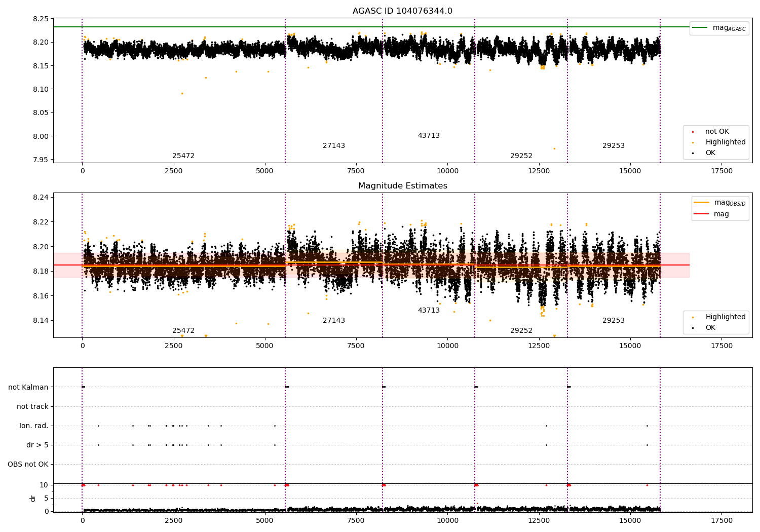This screenshot has width=760, height=532.
Task: Click the 'OBS not OK' row label
Action: [28, 465]
